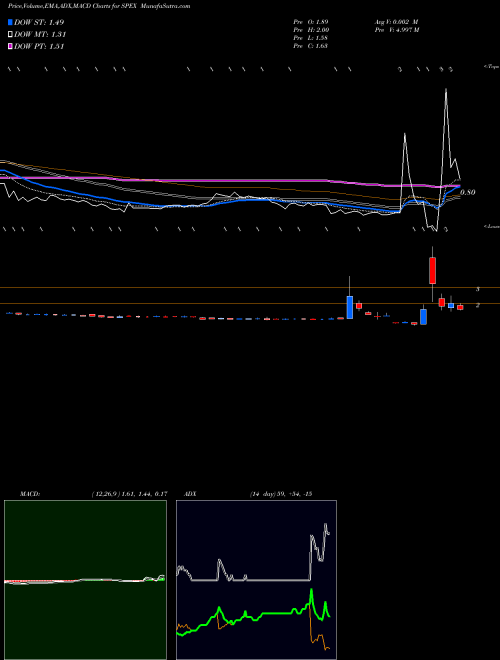
Task: Select the 'DOW PT: 1.51' label
Action: coord(39,47)
